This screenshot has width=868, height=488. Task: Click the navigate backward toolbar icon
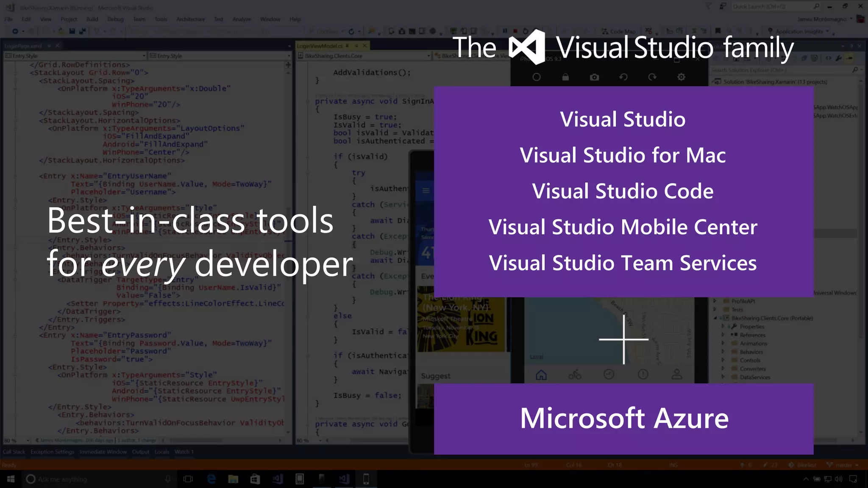(x=15, y=31)
